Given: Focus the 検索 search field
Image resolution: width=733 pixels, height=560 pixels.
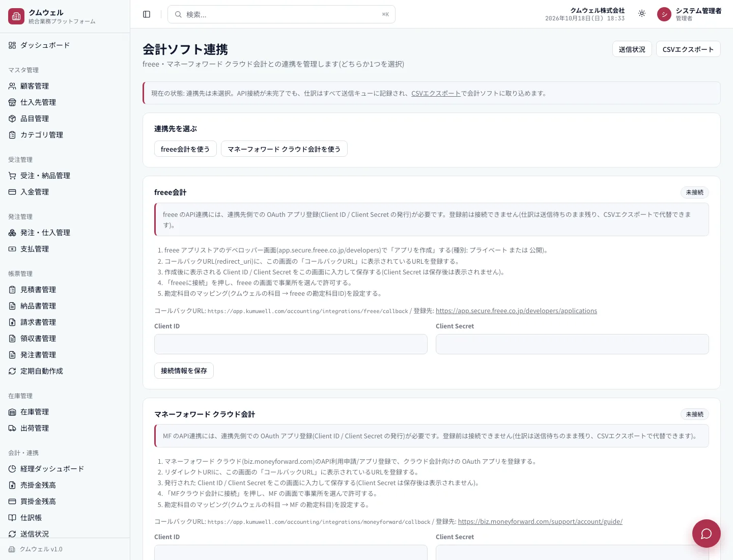Looking at the screenshot, I should point(281,14).
